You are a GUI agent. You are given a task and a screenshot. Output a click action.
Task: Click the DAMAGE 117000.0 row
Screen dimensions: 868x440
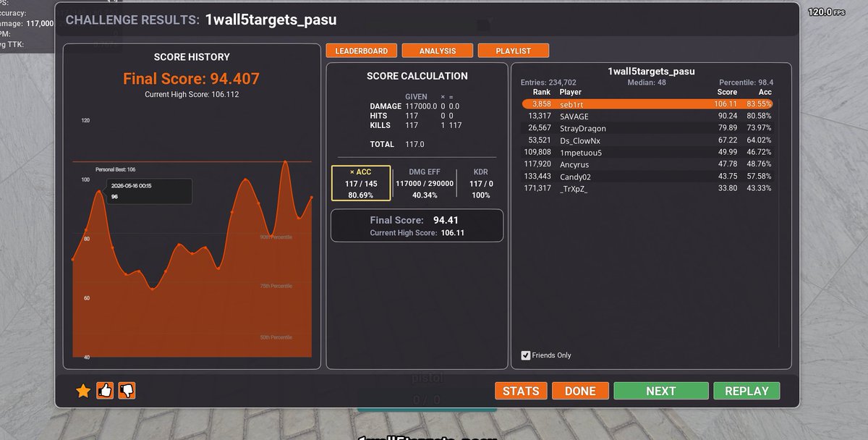click(415, 106)
